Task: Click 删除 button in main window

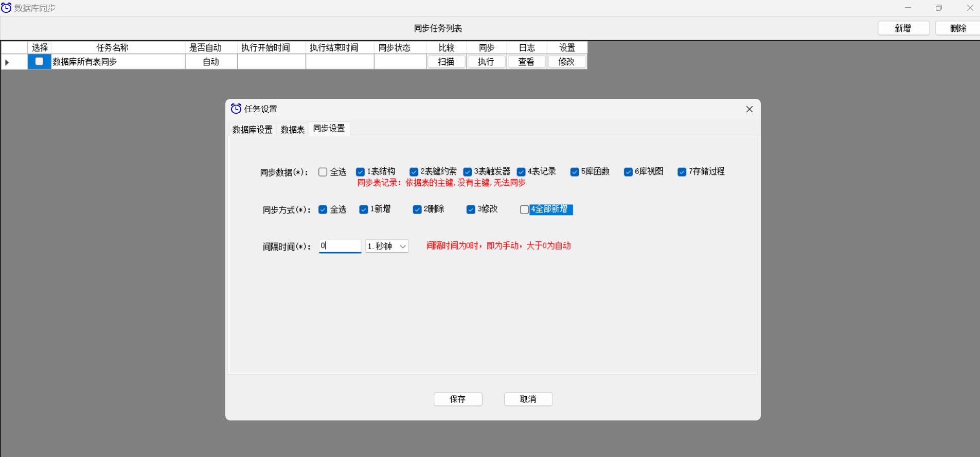Action: click(x=958, y=28)
